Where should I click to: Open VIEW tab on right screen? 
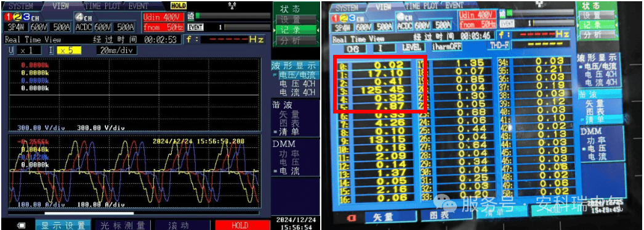click(x=384, y=7)
